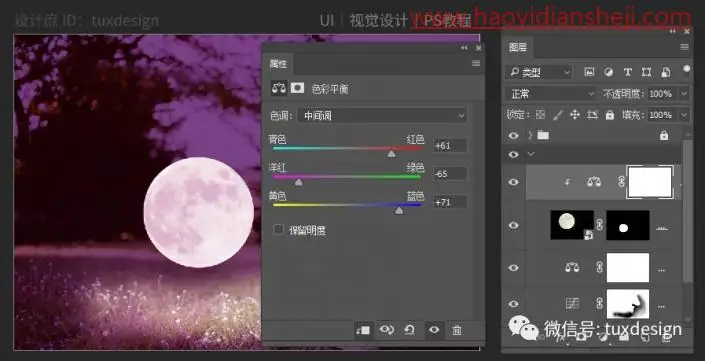Image resolution: width=705 pixels, height=361 pixels.
Task: Select the moon layer image thumbnail
Action: [x=572, y=225]
